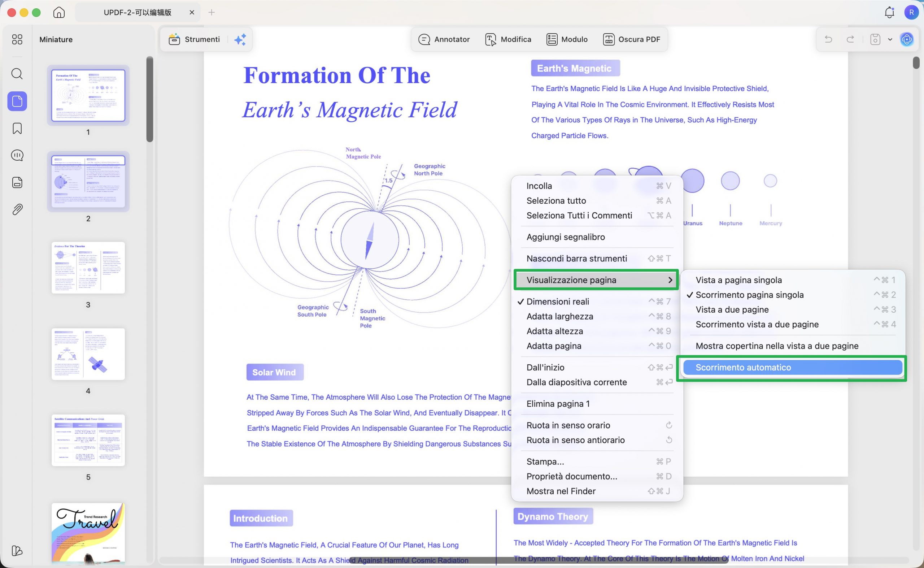Start slideshow Dall'inizio
The height and width of the screenshot is (568, 924).
click(x=597, y=367)
